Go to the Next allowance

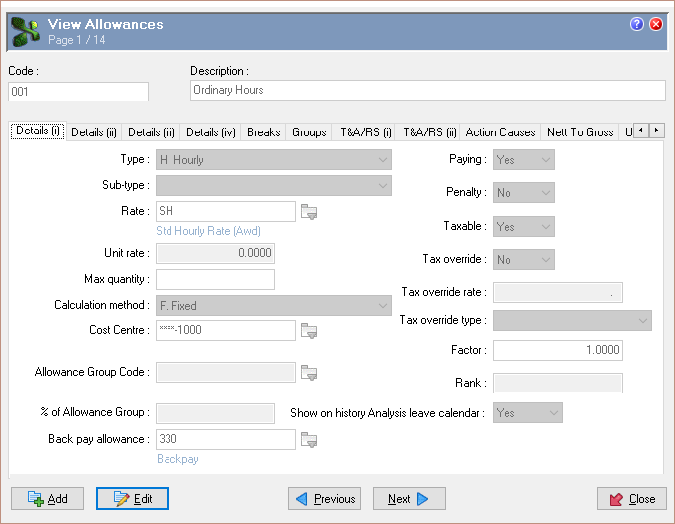click(409, 499)
